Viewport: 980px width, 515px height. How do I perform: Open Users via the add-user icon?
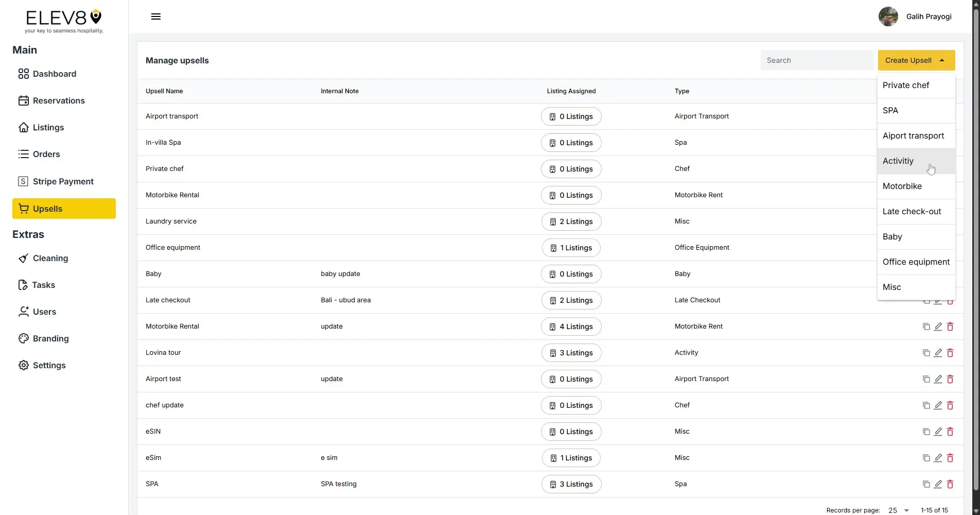[x=23, y=312]
